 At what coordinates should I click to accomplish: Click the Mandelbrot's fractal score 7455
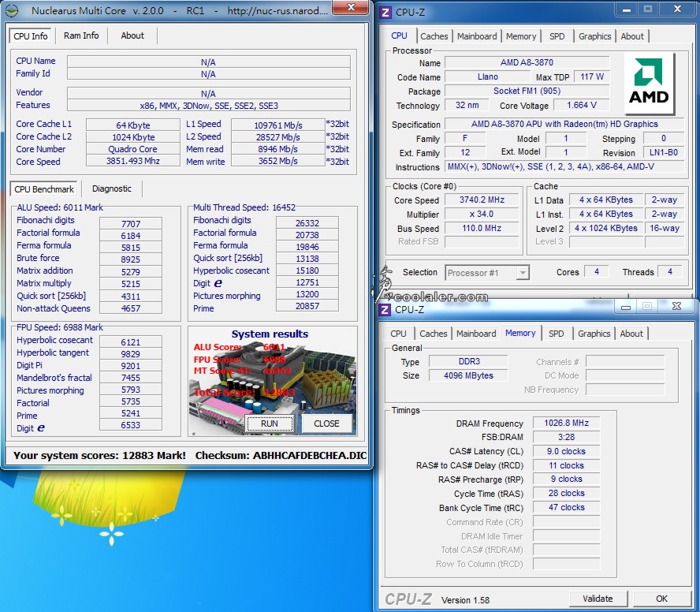point(131,378)
